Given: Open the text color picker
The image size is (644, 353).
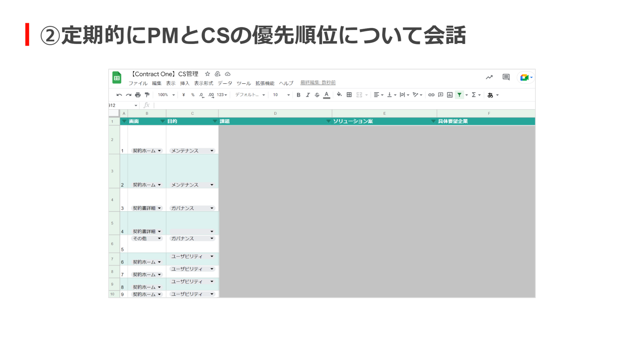Looking at the screenshot, I should click(x=326, y=95).
